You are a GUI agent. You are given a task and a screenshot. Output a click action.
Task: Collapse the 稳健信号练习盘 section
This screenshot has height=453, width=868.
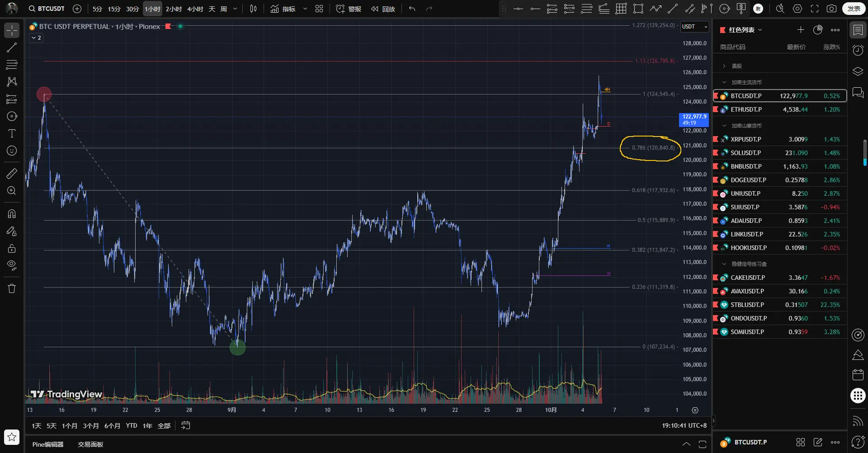[x=724, y=264]
